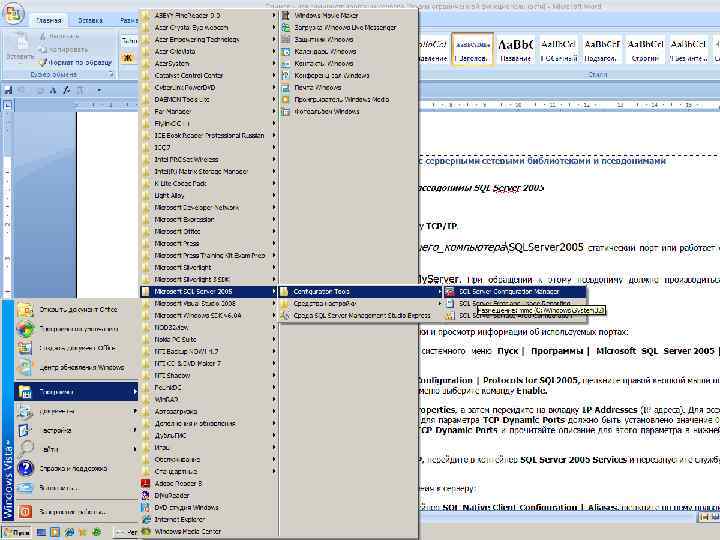This screenshot has height=540, width=720.
Task: Expand the Microsoft Developer Network folder
Action: [209, 208]
